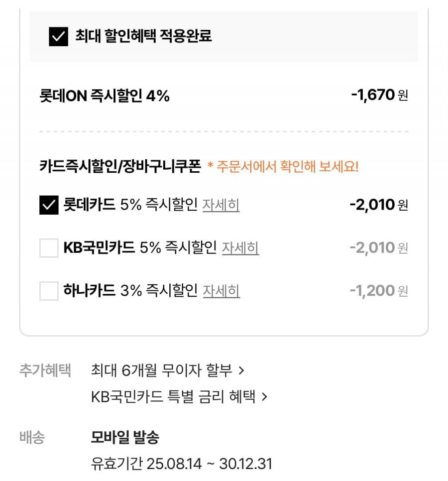Open 자세히 link for 롯데카드 discount
Screen dimensions: 448x481
click(x=221, y=205)
